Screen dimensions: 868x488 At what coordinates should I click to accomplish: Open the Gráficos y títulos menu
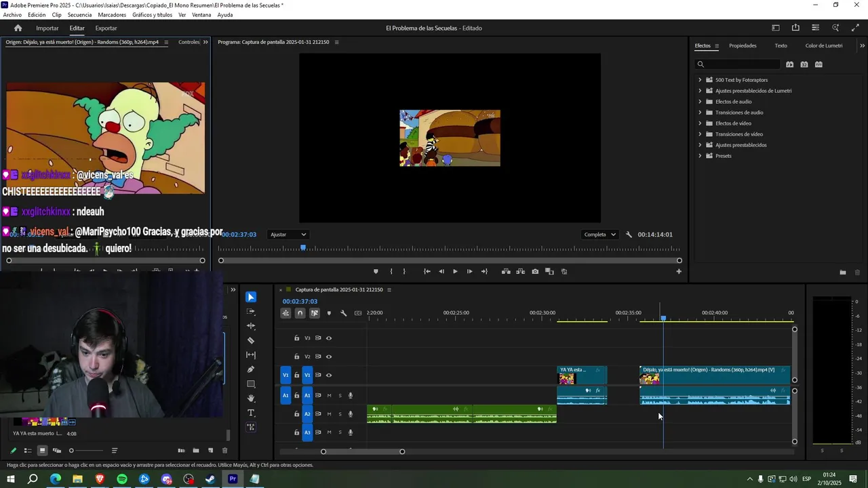point(152,15)
